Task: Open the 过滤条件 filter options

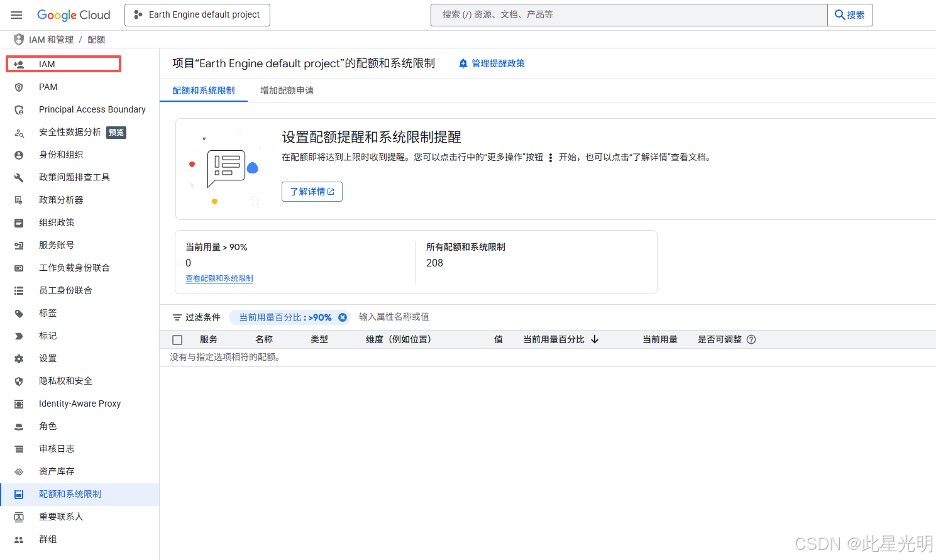Action: click(195, 317)
